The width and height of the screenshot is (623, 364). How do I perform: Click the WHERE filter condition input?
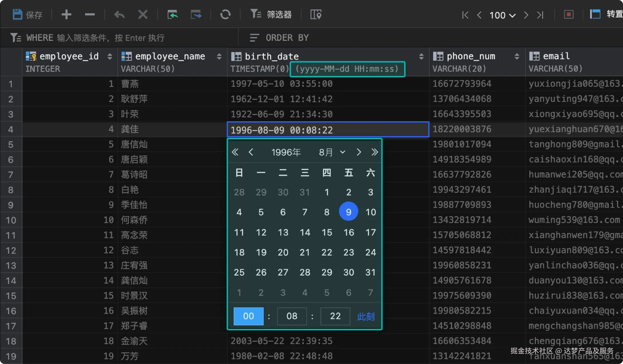(x=115, y=38)
